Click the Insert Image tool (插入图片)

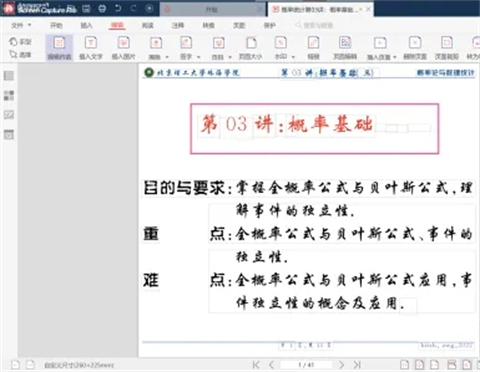click(x=123, y=48)
